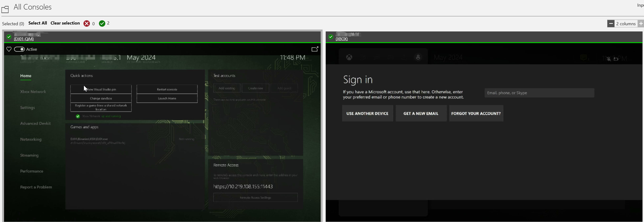Toggle the Active switch for DJ01-QA4
Image resolution: width=644 pixels, height=222 pixels.
[x=19, y=49]
